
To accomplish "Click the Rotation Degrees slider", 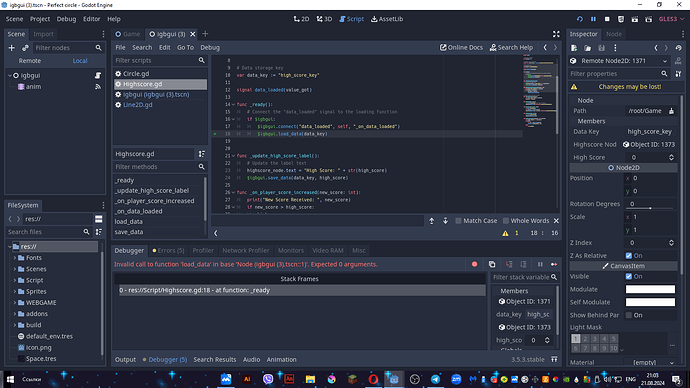I will pos(650,208).
